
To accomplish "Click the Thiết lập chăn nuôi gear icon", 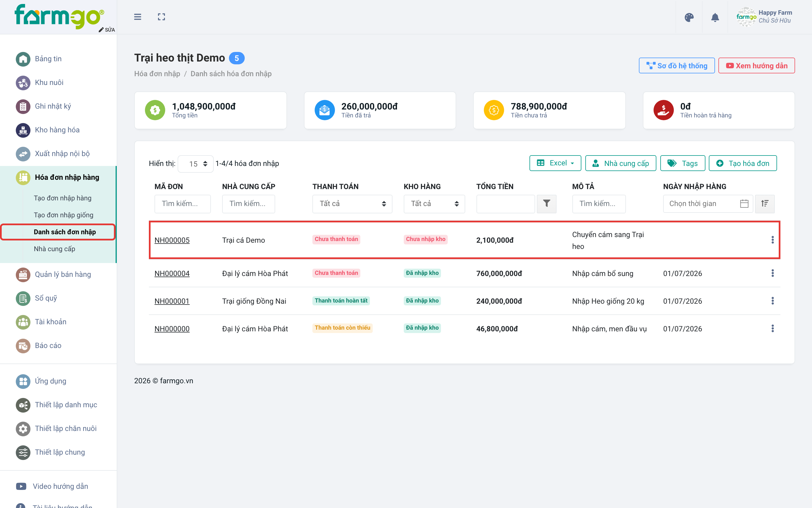I will pyautogui.click(x=23, y=429).
